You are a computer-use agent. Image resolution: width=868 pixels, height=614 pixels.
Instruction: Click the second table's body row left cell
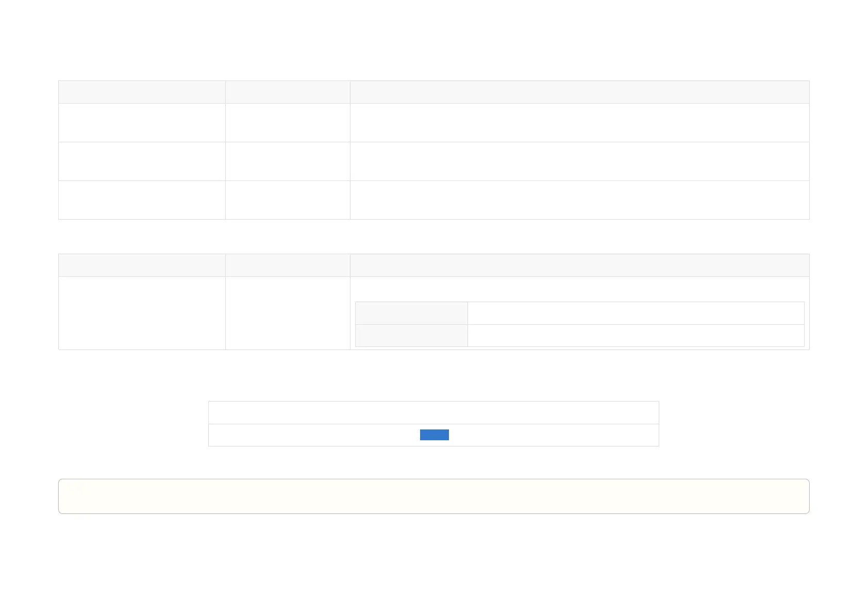click(142, 313)
